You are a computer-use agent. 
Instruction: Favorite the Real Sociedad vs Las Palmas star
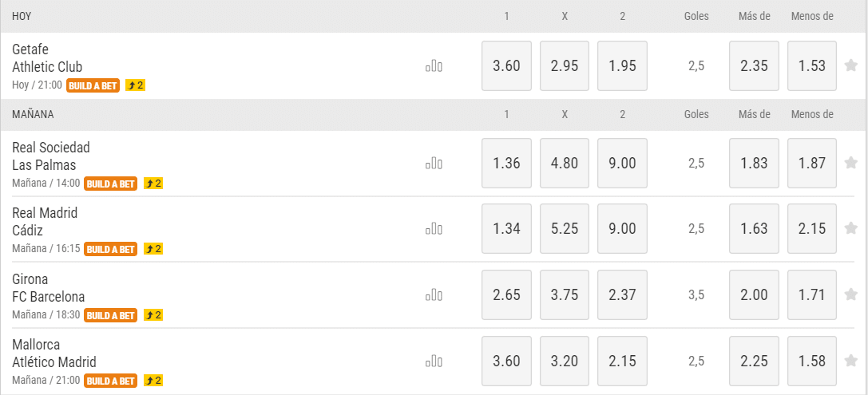[851, 163]
